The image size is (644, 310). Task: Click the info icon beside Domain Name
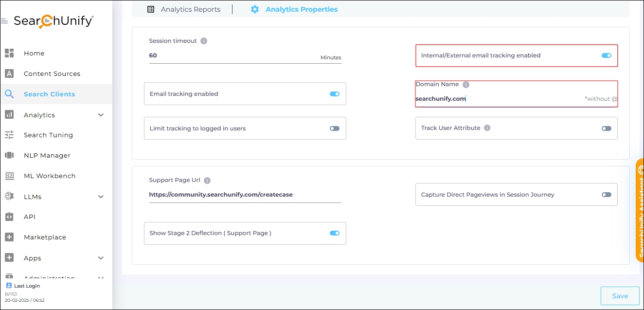click(465, 85)
